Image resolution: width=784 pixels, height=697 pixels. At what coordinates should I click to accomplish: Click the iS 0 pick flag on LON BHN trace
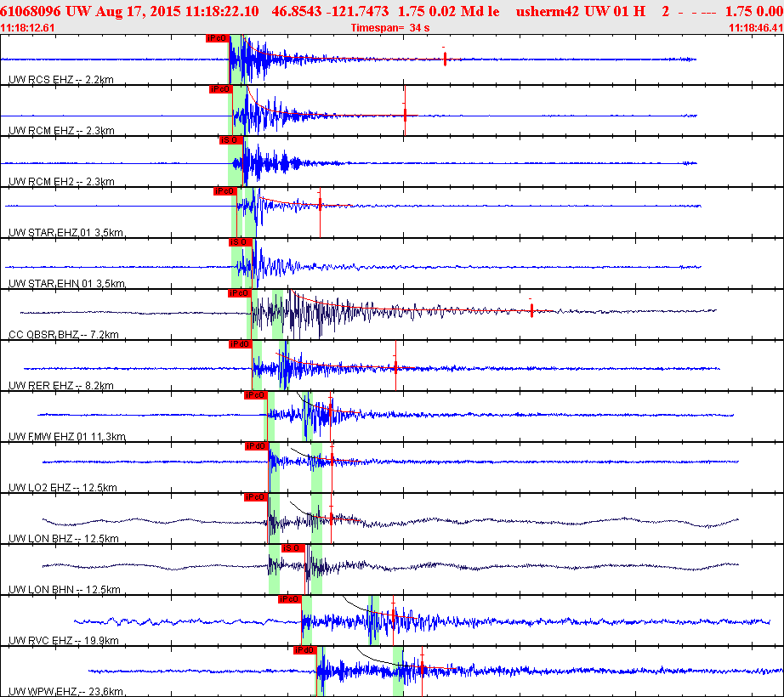click(x=293, y=548)
